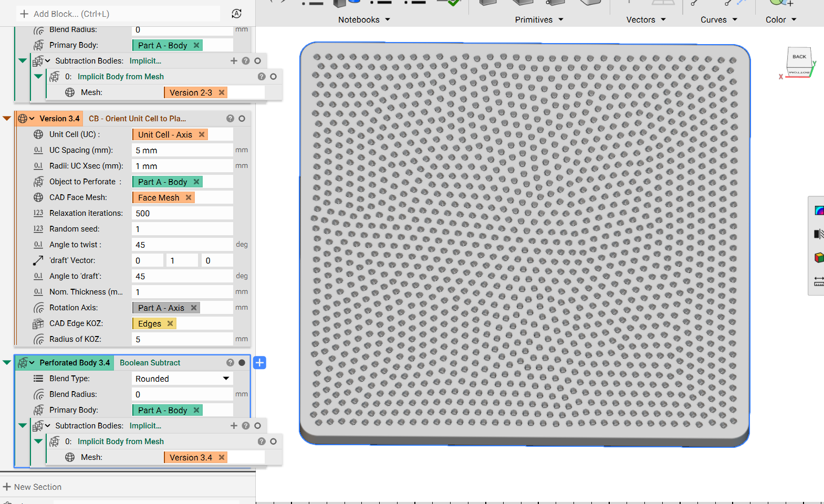Image resolution: width=824 pixels, height=504 pixels.
Task: Open CB - Orient Unit Cell to Pla... link
Action: [137, 119]
